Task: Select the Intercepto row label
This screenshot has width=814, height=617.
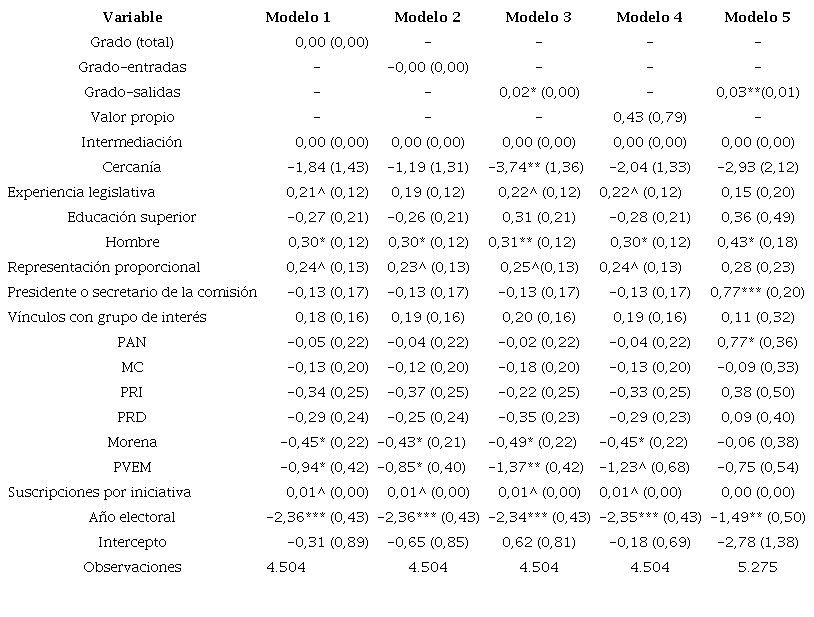Action: click(x=132, y=542)
